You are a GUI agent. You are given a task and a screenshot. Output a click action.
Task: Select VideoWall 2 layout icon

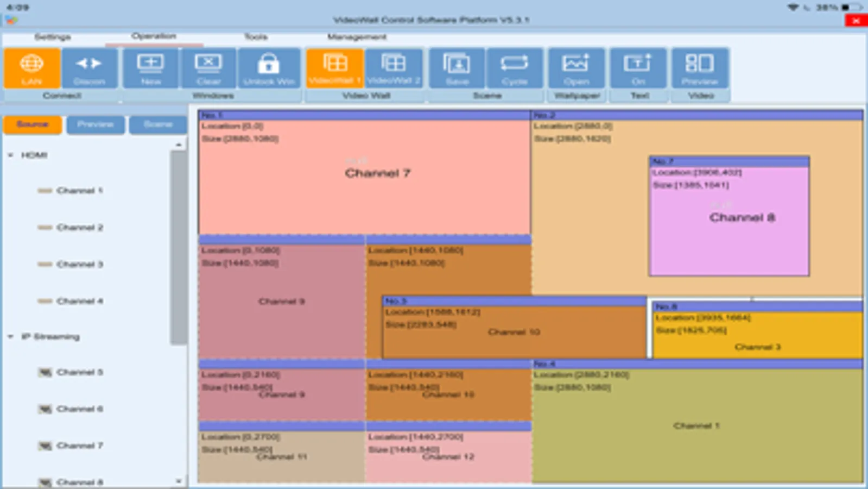(394, 68)
